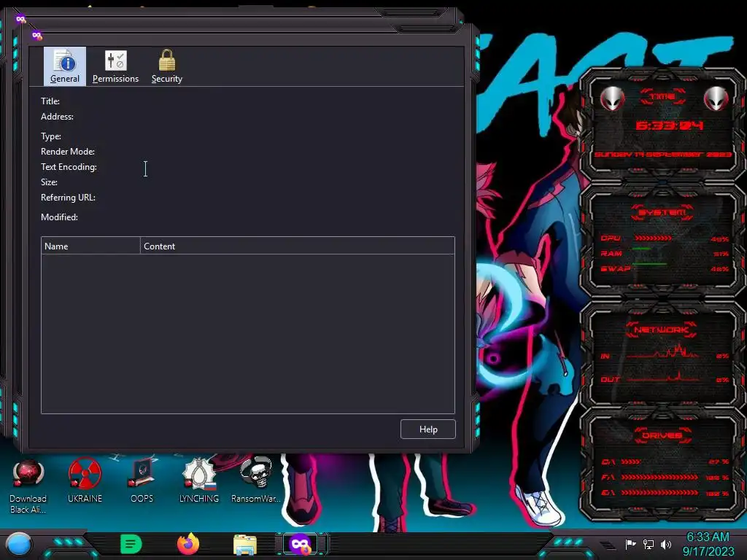
Task: Click the Help button
Action: point(427,429)
